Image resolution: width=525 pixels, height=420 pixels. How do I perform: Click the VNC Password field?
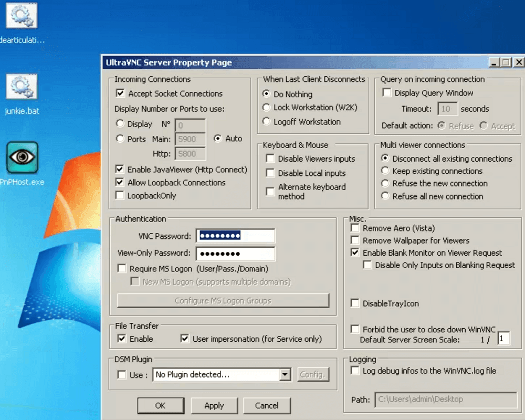coord(235,236)
